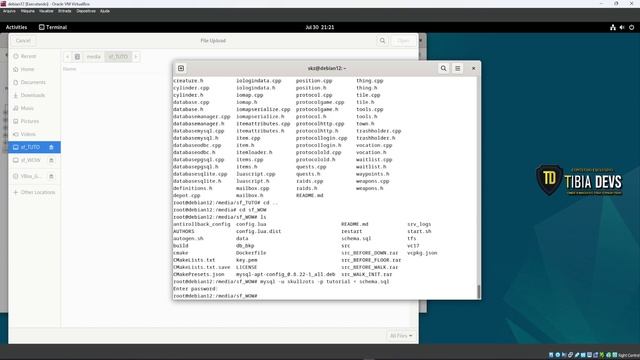Click CMakePresets.json in the terminal listing
Viewport: 640px width, 360px height.
pos(198,274)
